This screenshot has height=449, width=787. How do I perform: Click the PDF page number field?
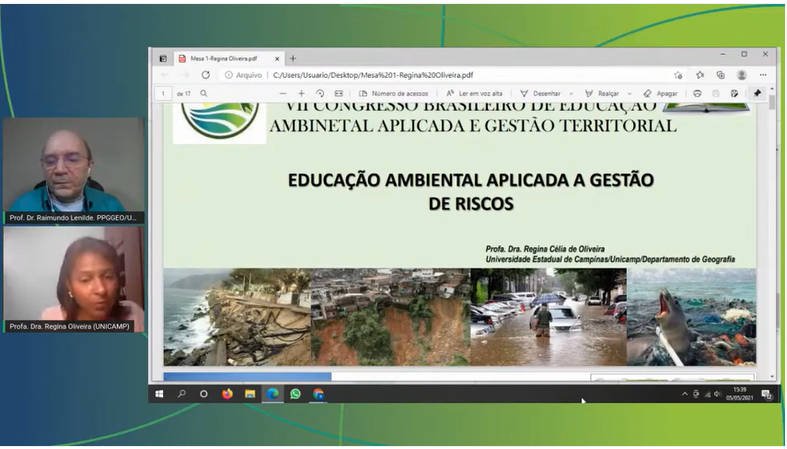pyautogui.click(x=163, y=94)
